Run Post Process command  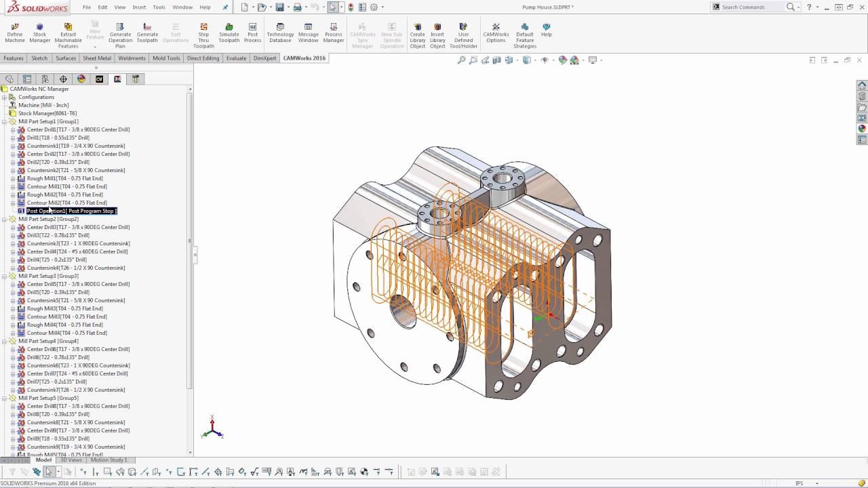click(252, 34)
